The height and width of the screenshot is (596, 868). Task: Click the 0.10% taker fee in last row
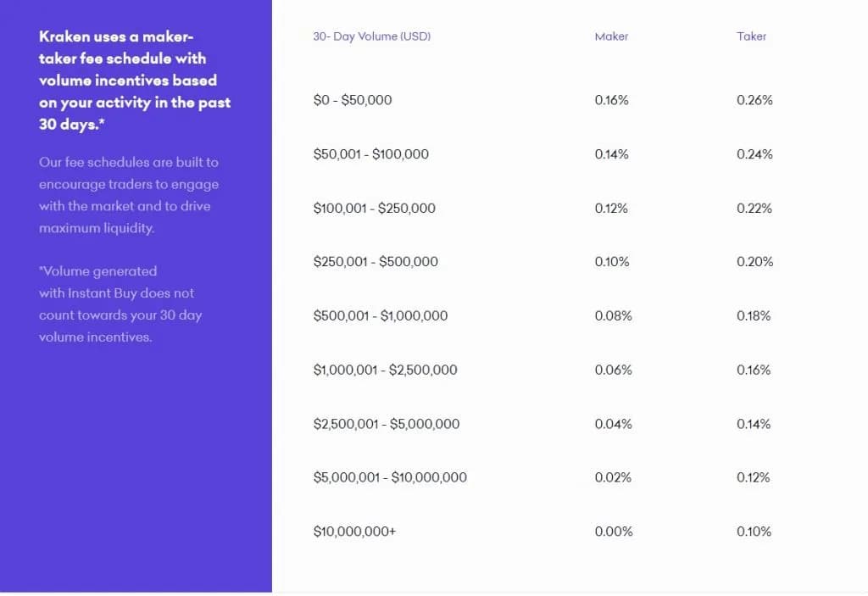pyautogui.click(x=754, y=532)
